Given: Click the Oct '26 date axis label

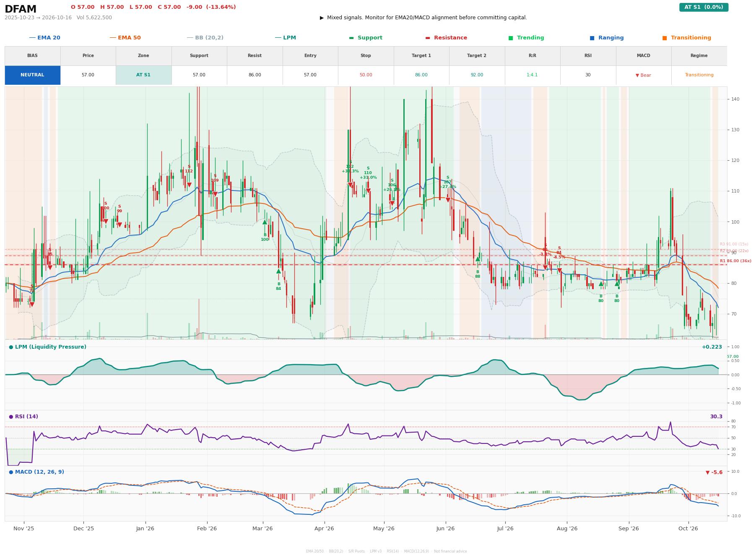Looking at the screenshot, I should click(688, 529).
